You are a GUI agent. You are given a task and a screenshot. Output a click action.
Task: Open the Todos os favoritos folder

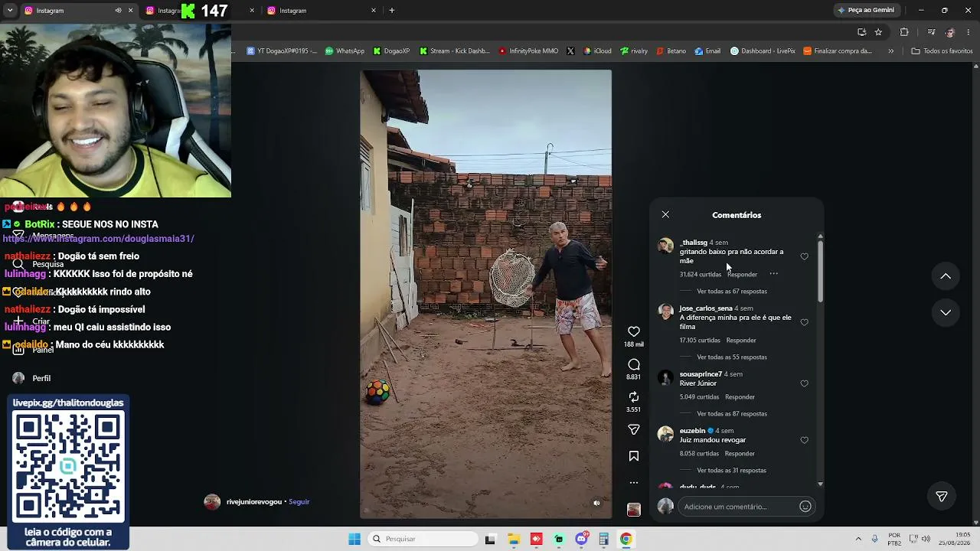point(942,51)
